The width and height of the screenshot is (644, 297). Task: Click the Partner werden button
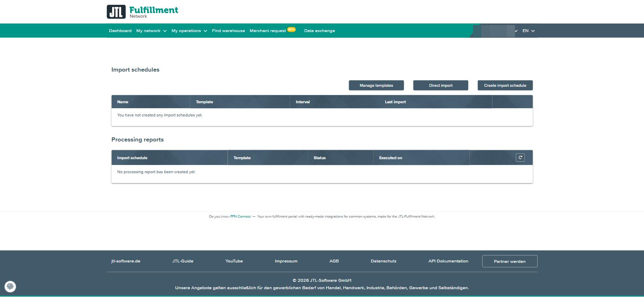pos(510,261)
